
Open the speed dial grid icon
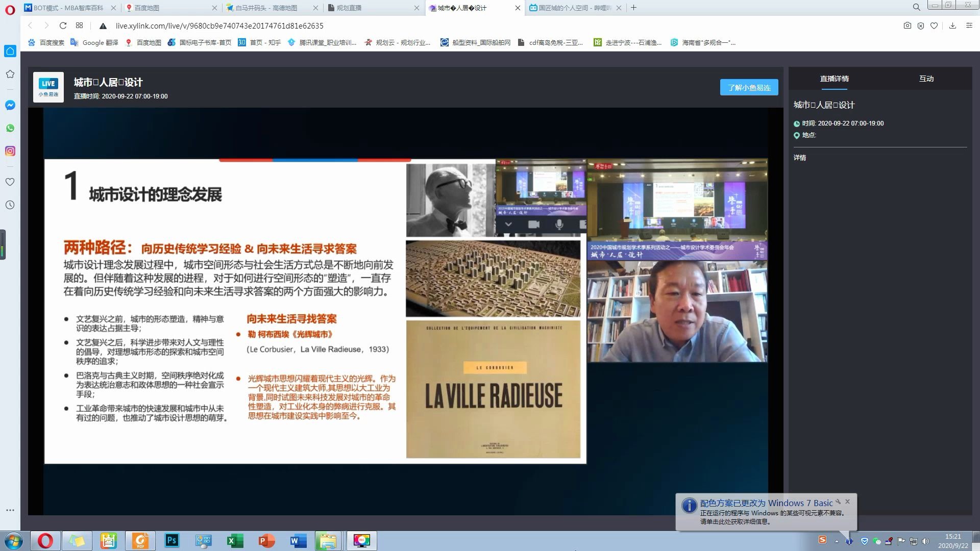[x=79, y=26]
